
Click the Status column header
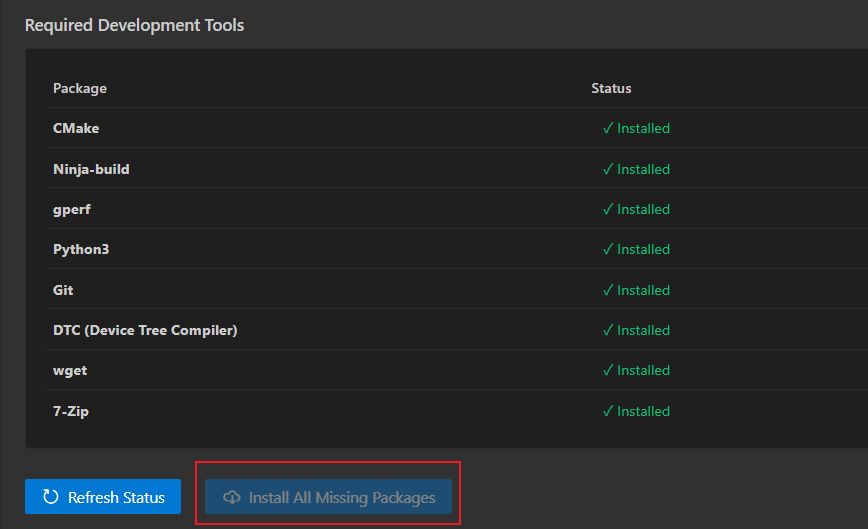611,88
